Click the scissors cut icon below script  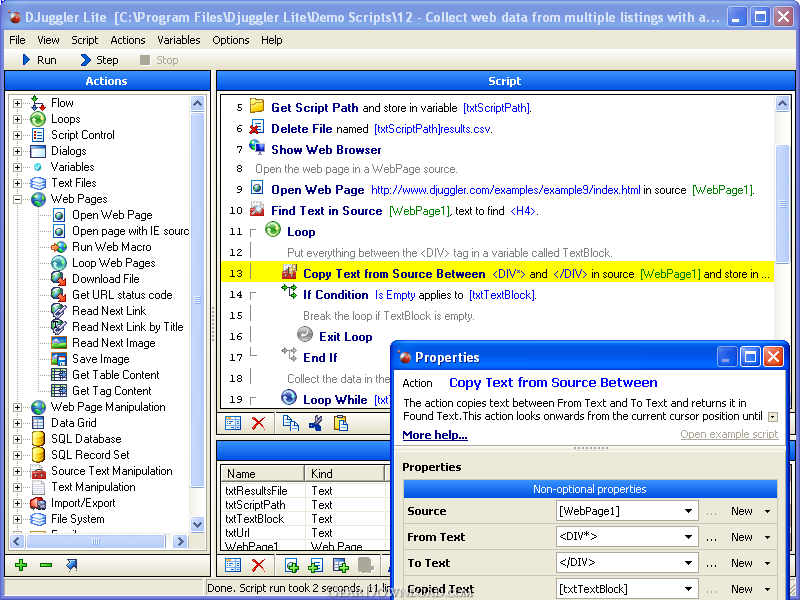pyautogui.click(x=315, y=423)
